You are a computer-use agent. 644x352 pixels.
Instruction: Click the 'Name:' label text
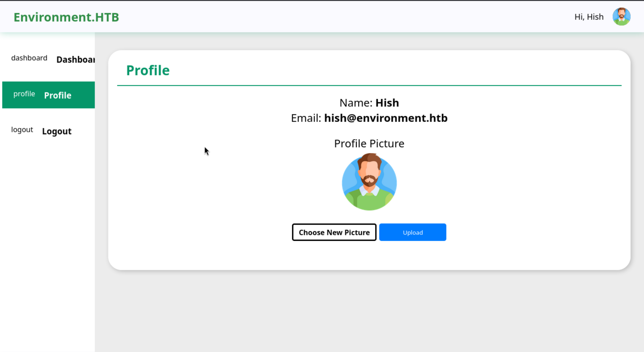click(356, 103)
